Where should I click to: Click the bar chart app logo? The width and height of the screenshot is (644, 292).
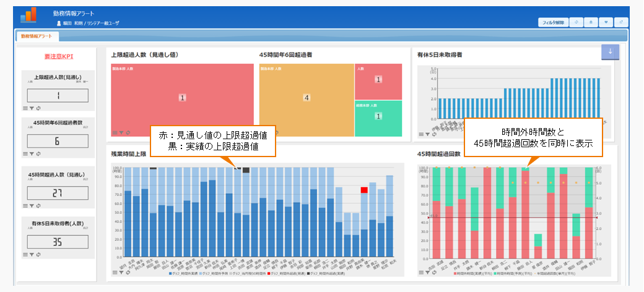[28, 15]
